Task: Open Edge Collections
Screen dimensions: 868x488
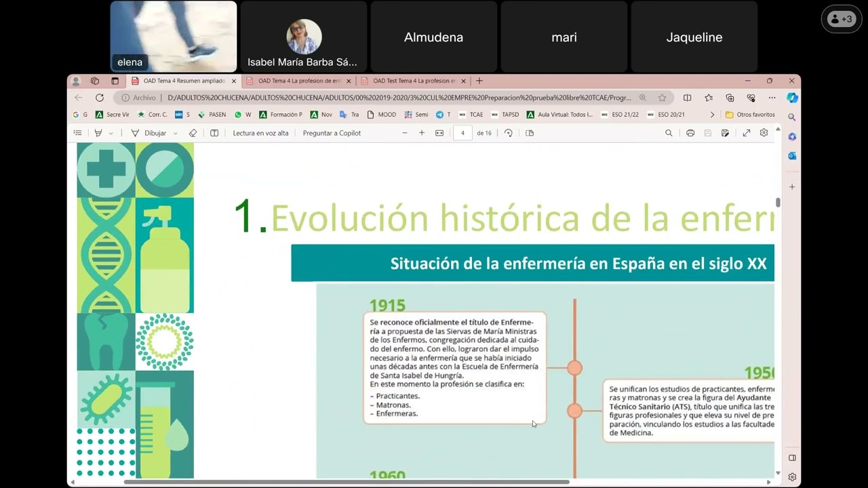Action: (730, 98)
